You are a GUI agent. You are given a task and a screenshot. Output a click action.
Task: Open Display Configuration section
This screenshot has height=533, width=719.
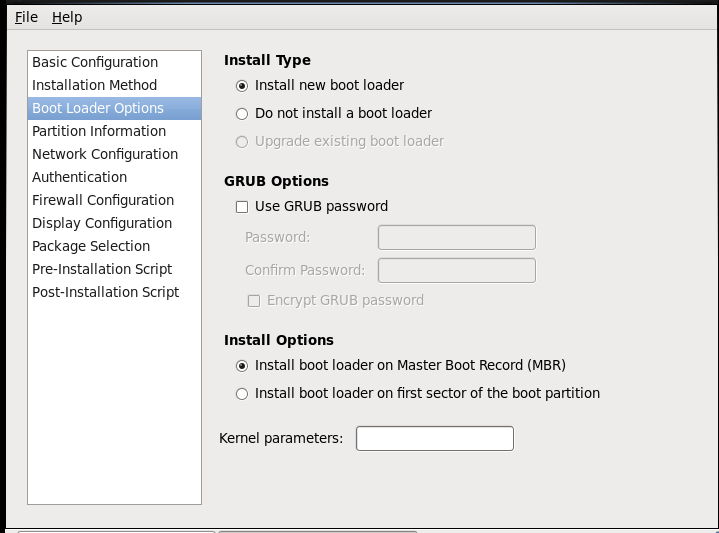pyautogui.click(x=114, y=223)
